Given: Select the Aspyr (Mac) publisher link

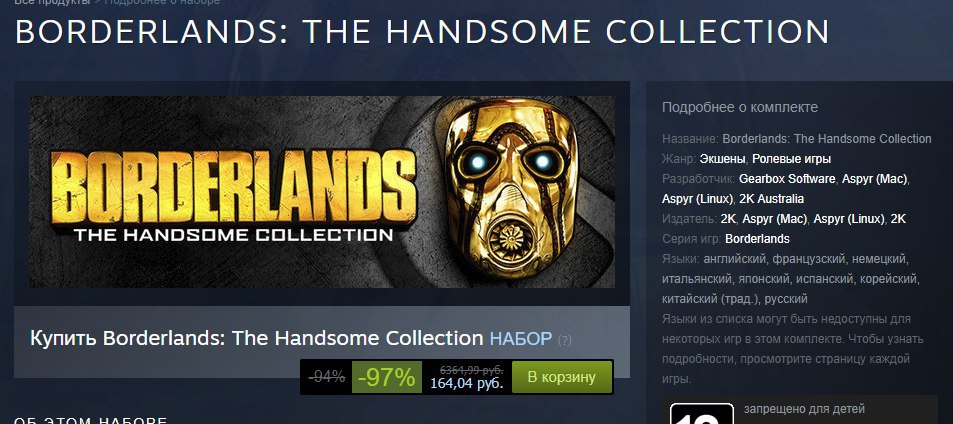Looking at the screenshot, I should point(775,219).
